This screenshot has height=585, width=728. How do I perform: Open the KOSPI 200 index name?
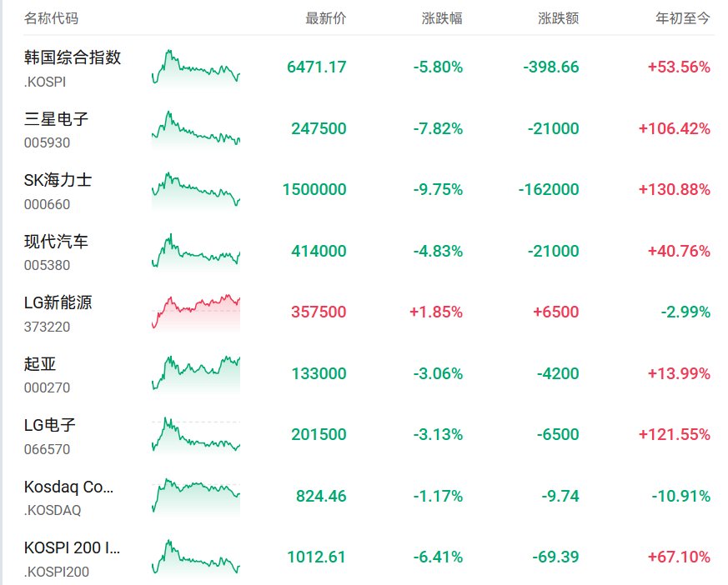[x=72, y=547]
